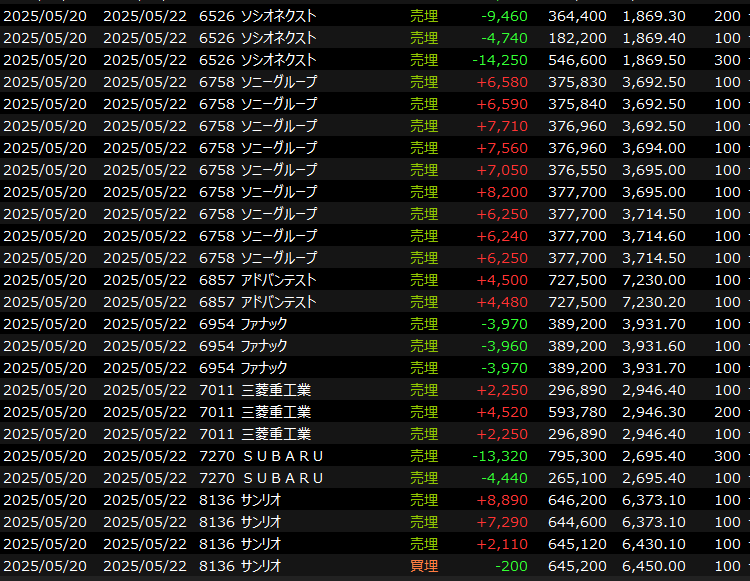The width and height of the screenshot is (750, 581).
Task: Select the 1,869.30 price for ソシオネクスト
Action: click(653, 16)
